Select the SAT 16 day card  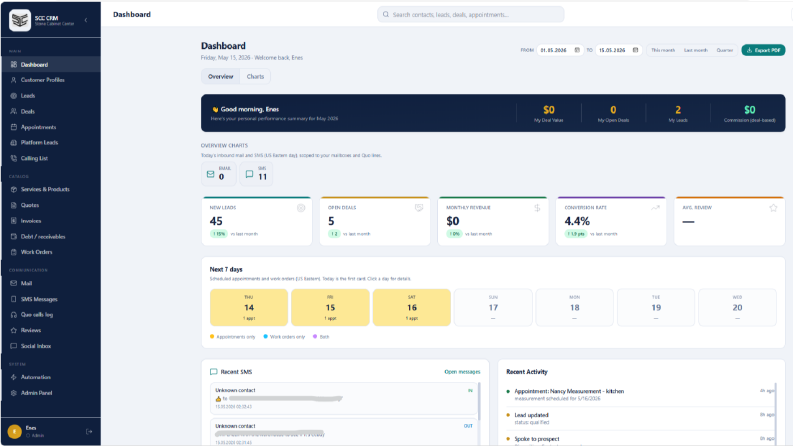click(x=412, y=307)
